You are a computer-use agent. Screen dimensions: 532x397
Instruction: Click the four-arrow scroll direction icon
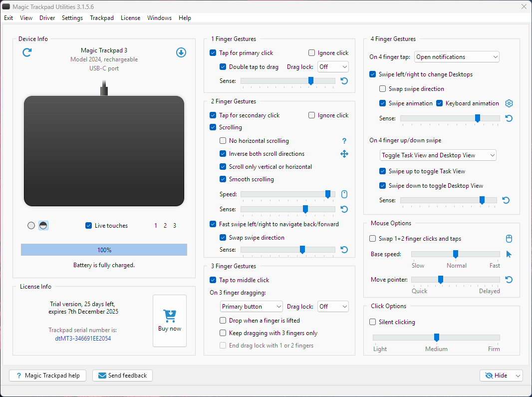(344, 154)
